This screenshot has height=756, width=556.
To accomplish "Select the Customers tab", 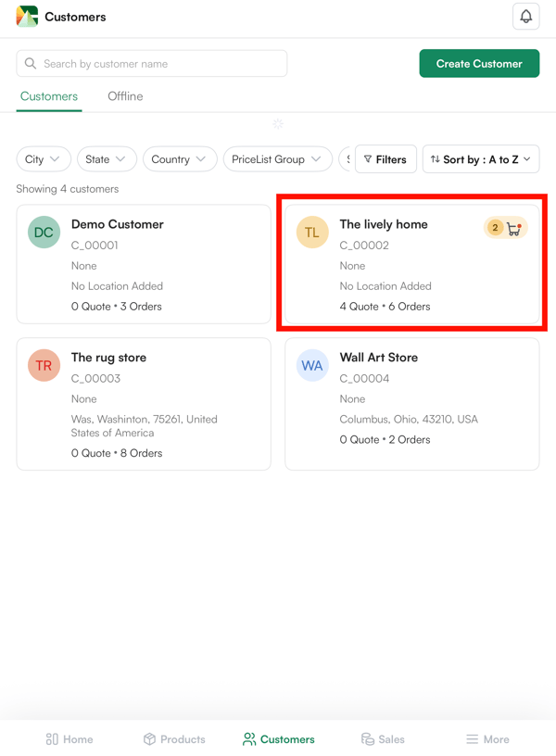I will point(49,96).
